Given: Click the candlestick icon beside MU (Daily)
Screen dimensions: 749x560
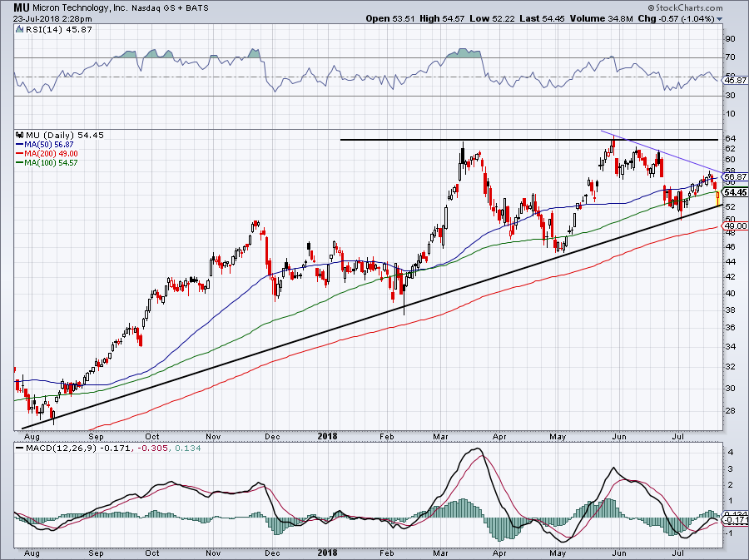Looking at the screenshot, I should (x=20, y=135).
